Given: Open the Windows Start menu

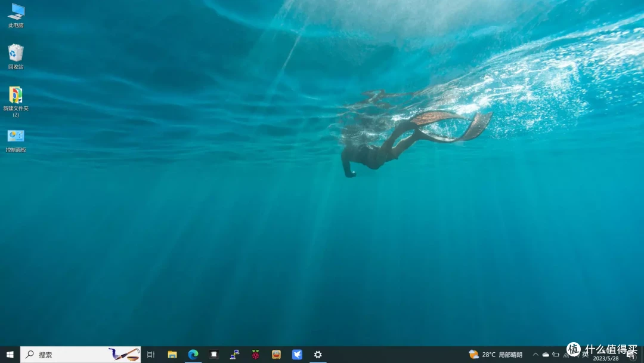Looking at the screenshot, I should 10,355.
